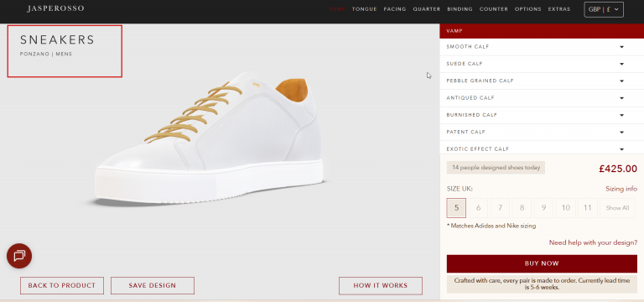The width and height of the screenshot is (644, 302).
Task: Click Back to Product button
Action: [x=62, y=285]
